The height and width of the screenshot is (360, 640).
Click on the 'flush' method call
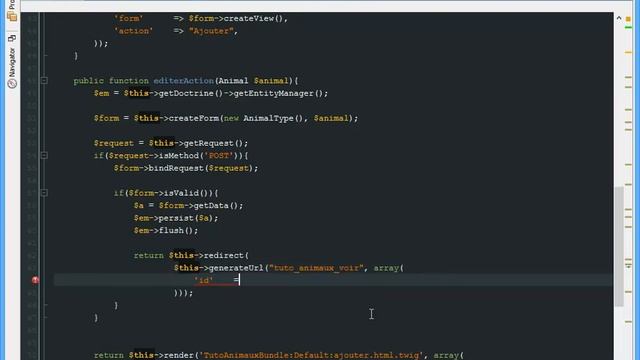[171, 230]
